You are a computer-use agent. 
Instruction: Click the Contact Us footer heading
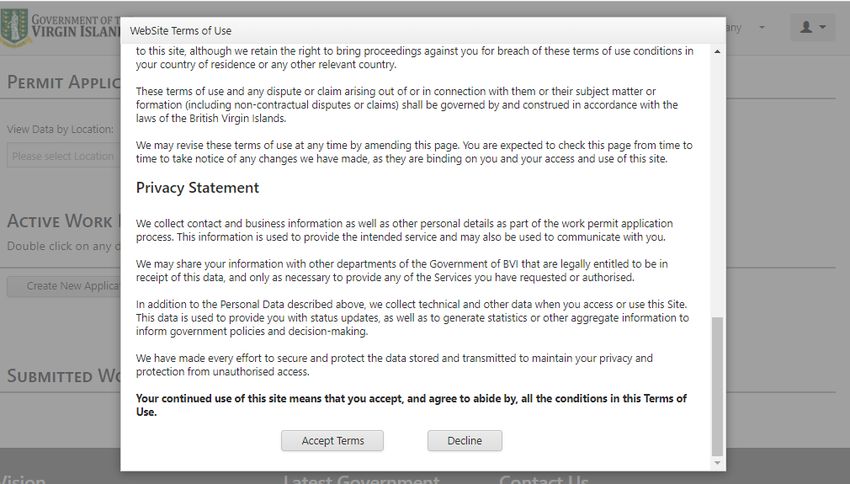[x=544, y=479]
